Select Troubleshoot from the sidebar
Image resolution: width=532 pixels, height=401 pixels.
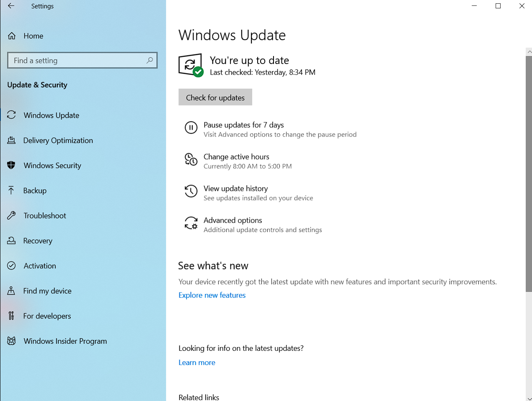click(44, 216)
